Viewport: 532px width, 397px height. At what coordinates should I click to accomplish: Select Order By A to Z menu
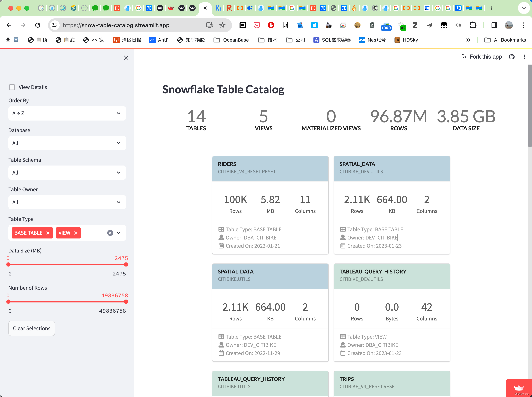coord(67,113)
